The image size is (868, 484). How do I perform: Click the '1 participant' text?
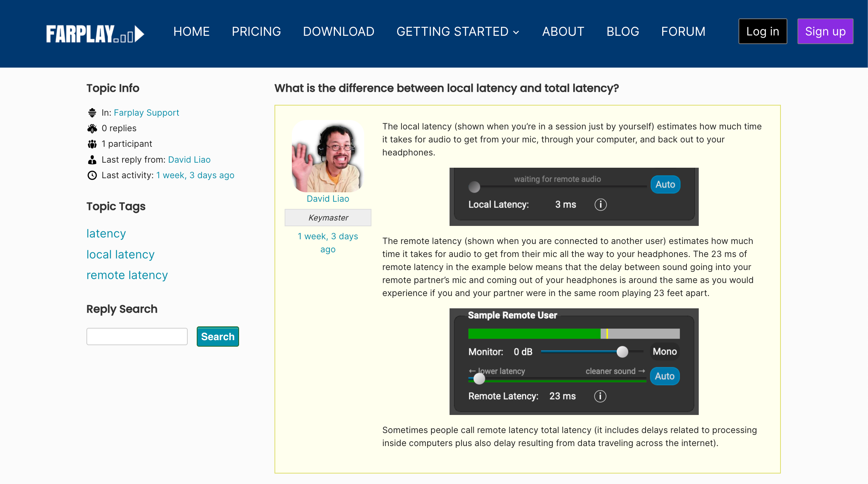pos(127,144)
